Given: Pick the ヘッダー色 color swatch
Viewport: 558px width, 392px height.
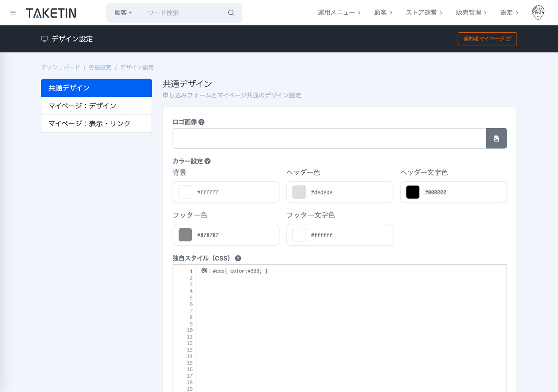Looking at the screenshot, I should pyautogui.click(x=299, y=192).
